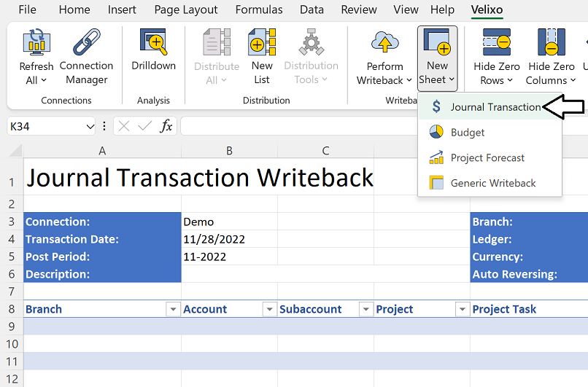Click the New Sheet icon
The width and height of the screenshot is (588, 387).
(x=437, y=42)
